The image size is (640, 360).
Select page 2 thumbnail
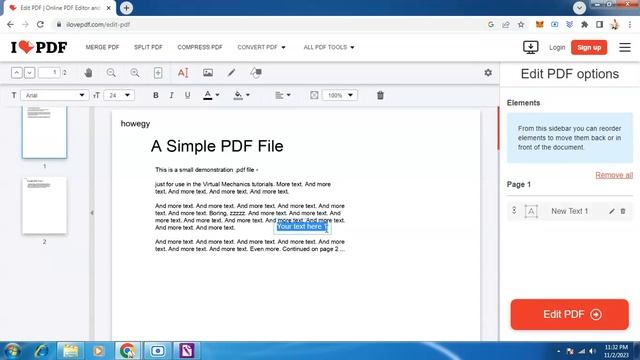click(44, 205)
